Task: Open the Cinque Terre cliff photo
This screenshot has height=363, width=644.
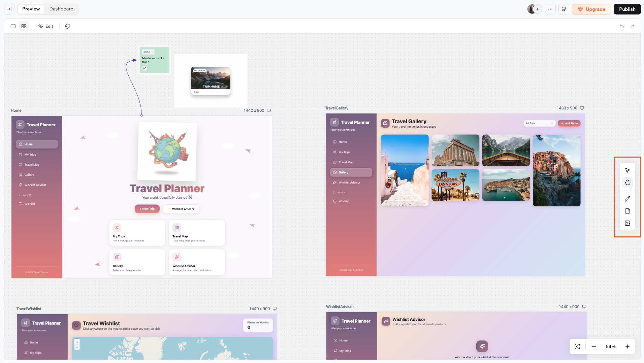Action: tap(557, 170)
